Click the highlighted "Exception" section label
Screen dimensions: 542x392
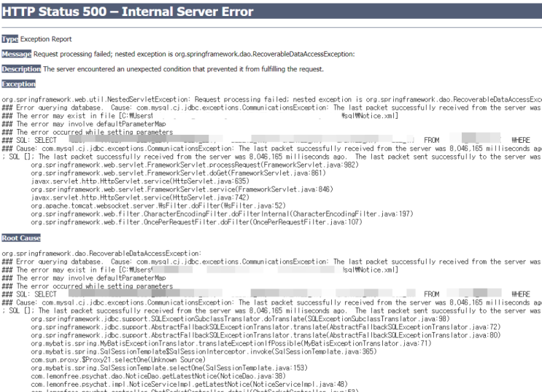click(x=19, y=84)
